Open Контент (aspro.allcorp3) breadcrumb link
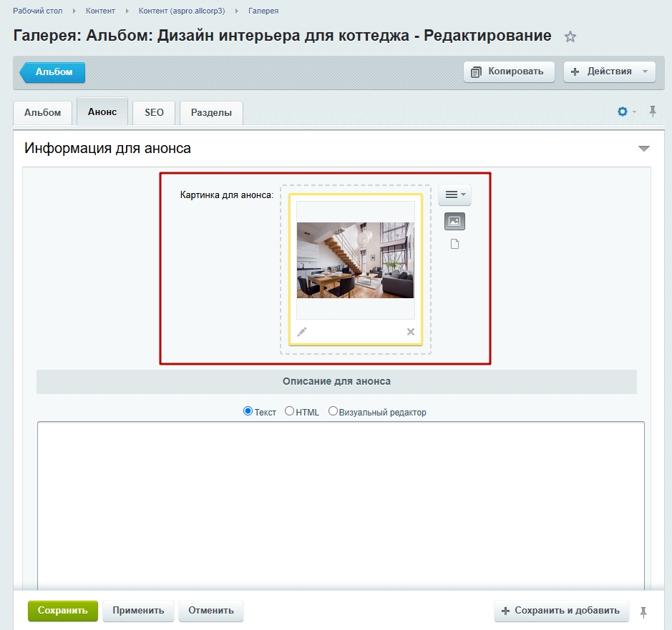The height and width of the screenshot is (630, 672). 182,11
